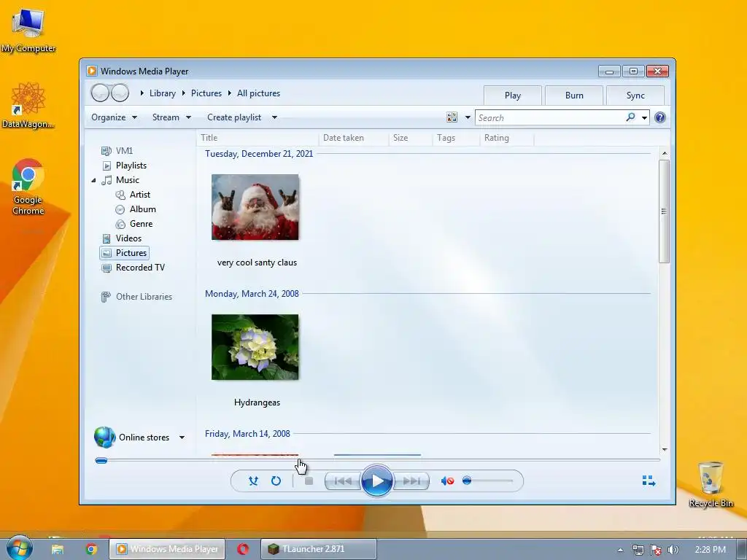Go back with the Back arrow button

tap(100, 93)
